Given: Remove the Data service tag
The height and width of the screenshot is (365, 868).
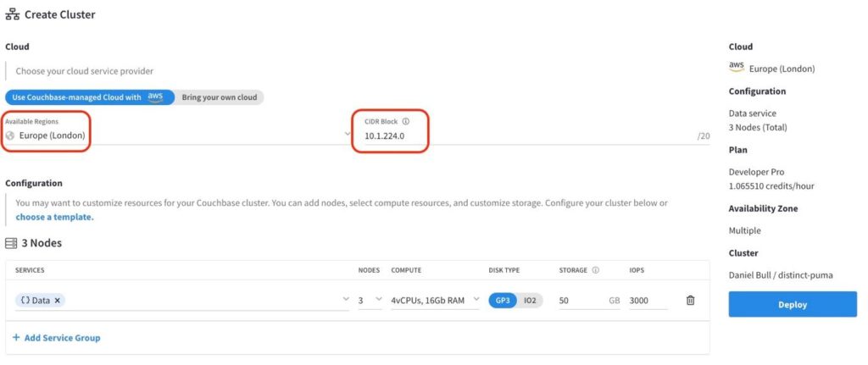Looking at the screenshot, I should point(57,301).
